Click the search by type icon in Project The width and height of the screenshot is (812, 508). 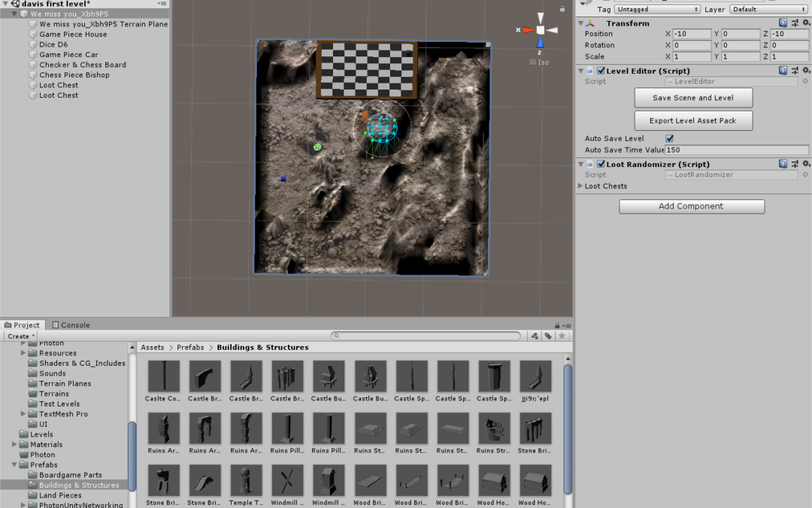click(x=534, y=336)
